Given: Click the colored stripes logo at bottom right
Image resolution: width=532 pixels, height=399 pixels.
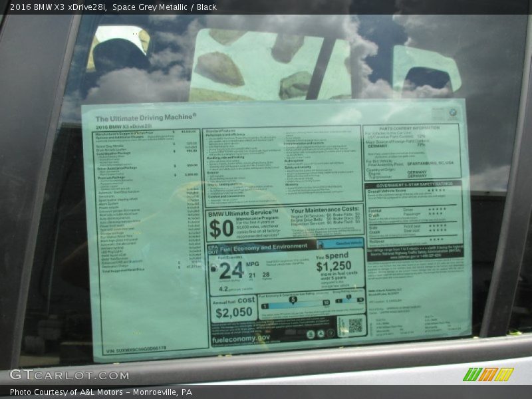Looking at the screenshot, I should coord(488,374).
